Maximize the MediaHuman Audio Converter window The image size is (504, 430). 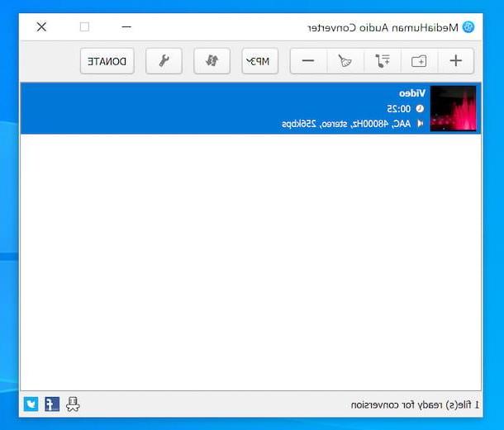point(84,27)
